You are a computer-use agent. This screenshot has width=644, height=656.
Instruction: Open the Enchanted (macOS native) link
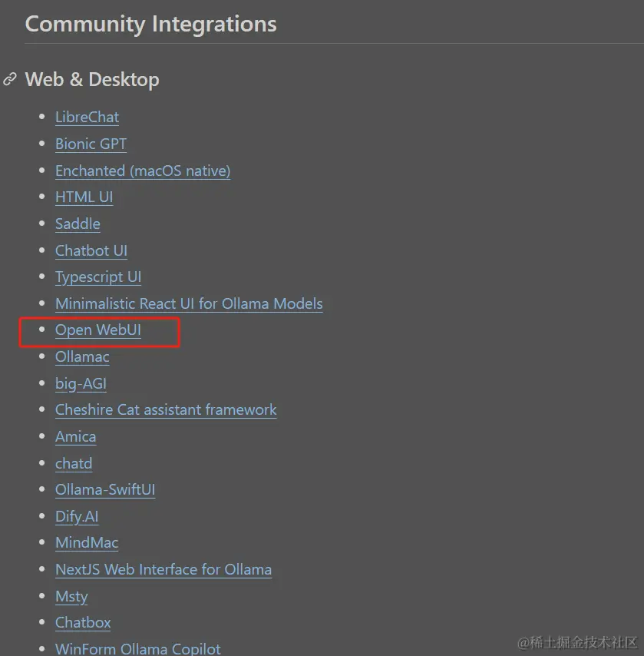[x=143, y=171]
